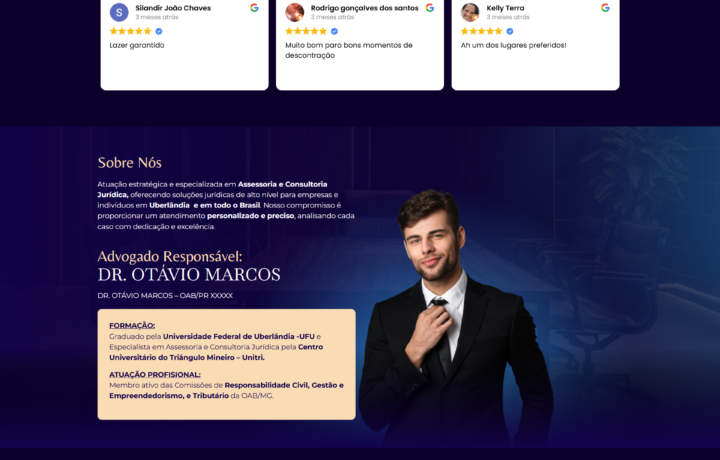Click ATUAÇÃO PROFISIONAL label in beige box

pos(155,375)
